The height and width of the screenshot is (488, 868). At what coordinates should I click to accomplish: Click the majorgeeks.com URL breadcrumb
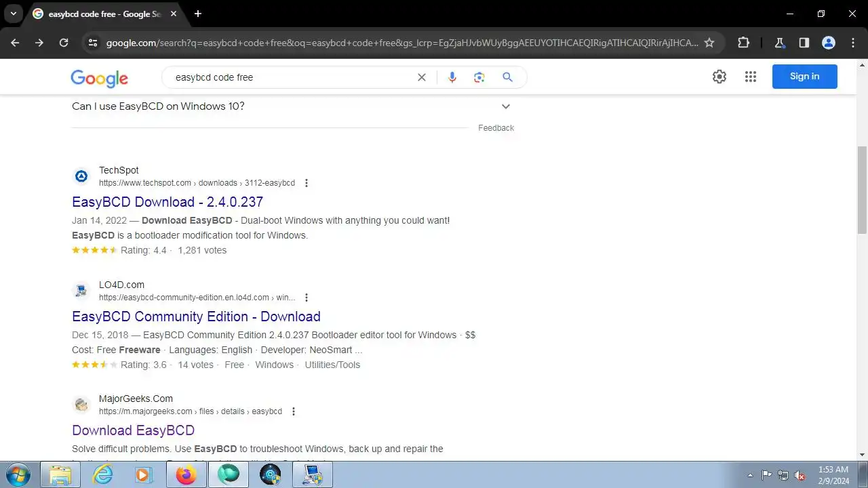coord(191,411)
